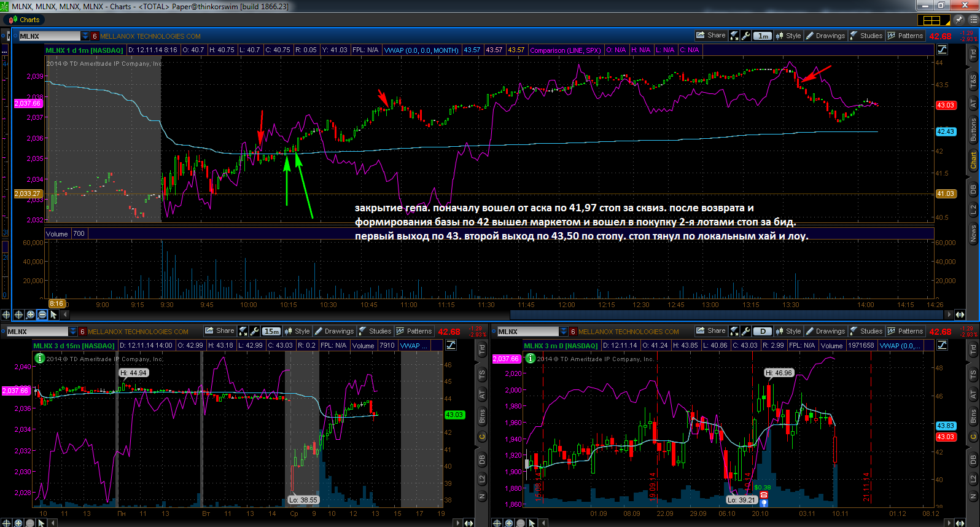Open Trd side tab of top chart
980x527 pixels.
click(x=973, y=54)
